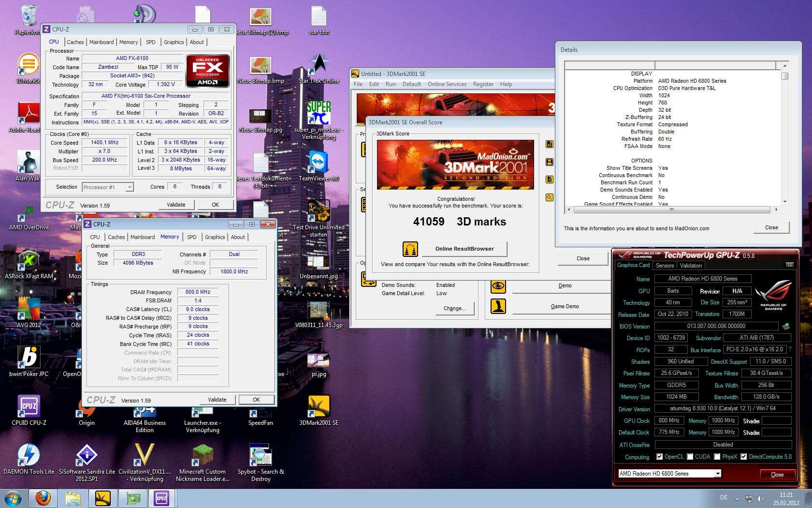The width and height of the screenshot is (812, 508).
Task: Click the DE language indicator
Action: click(x=724, y=497)
